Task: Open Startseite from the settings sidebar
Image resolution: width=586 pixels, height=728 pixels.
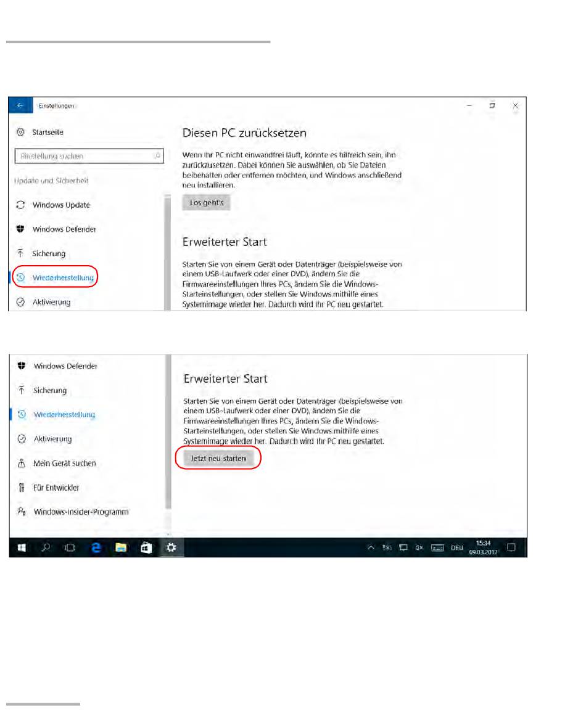Action: tap(47, 133)
